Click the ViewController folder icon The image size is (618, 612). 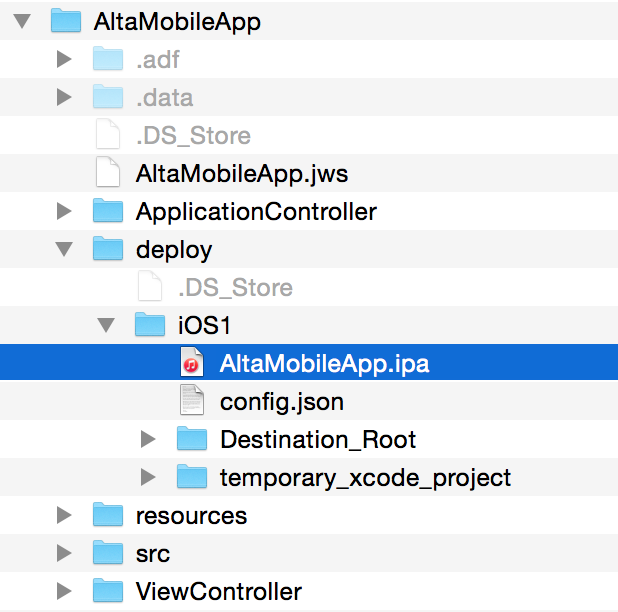[108, 590]
